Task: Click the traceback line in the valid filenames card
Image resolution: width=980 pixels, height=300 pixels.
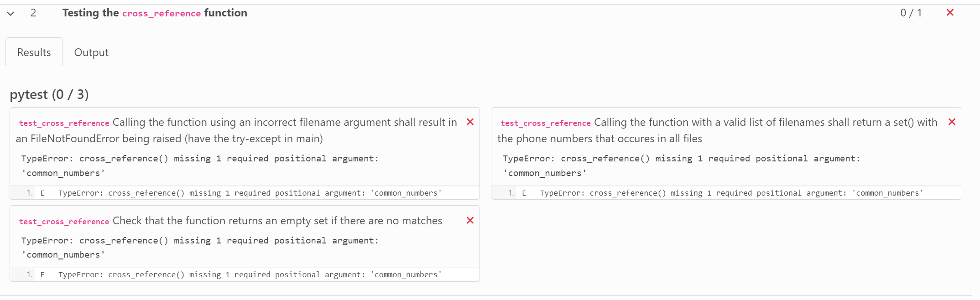Action: tap(726, 193)
